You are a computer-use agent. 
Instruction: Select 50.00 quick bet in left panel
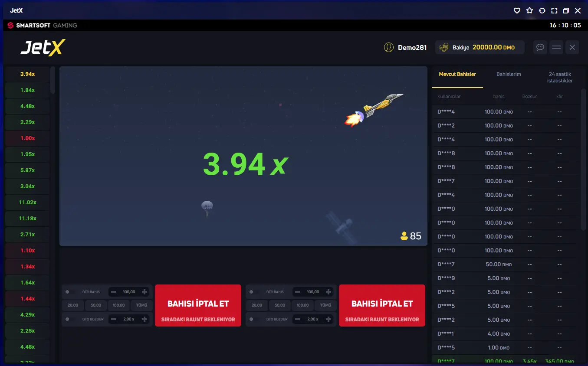96,305
